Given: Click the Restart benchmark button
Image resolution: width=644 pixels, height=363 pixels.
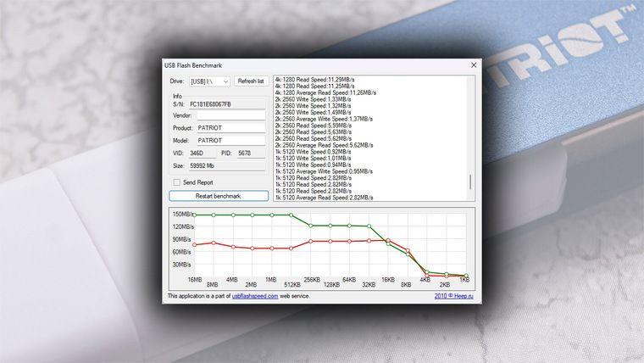Looking at the screenshot, I should click(x=219, y=196).
